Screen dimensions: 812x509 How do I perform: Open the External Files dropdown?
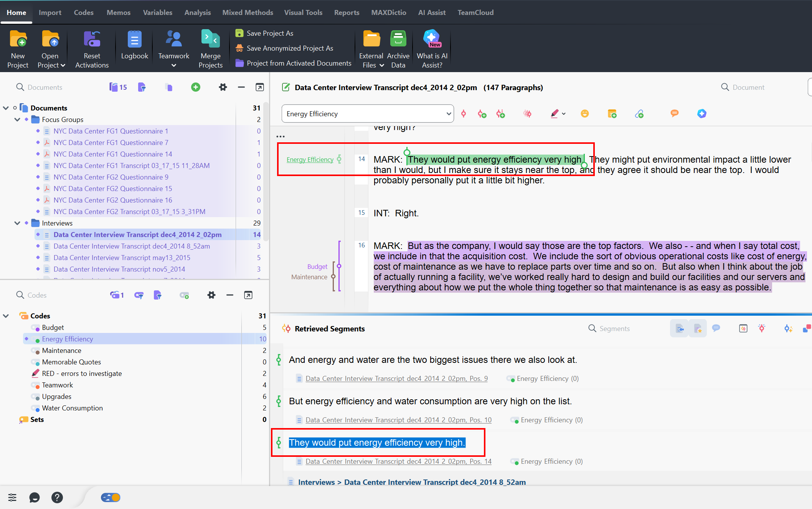coord(381,66)
